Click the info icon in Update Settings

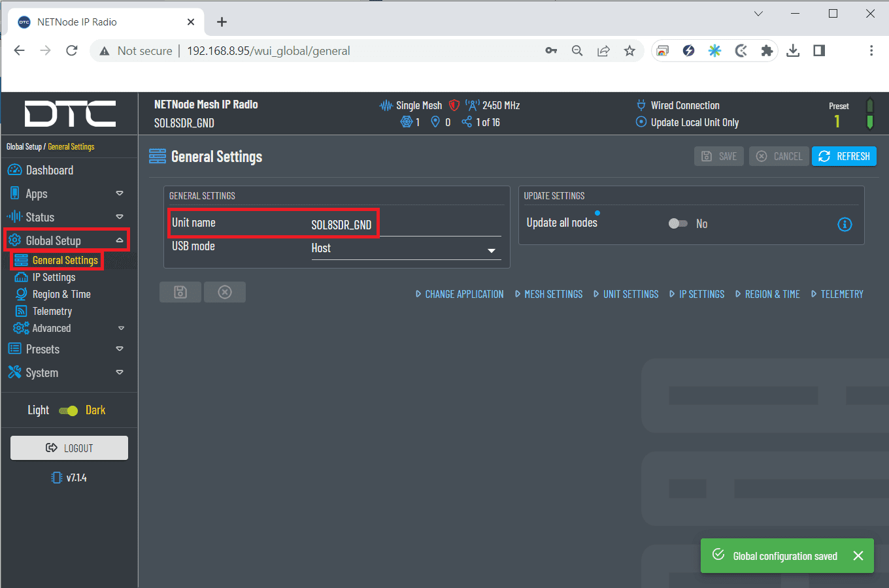tap(845, 225)
